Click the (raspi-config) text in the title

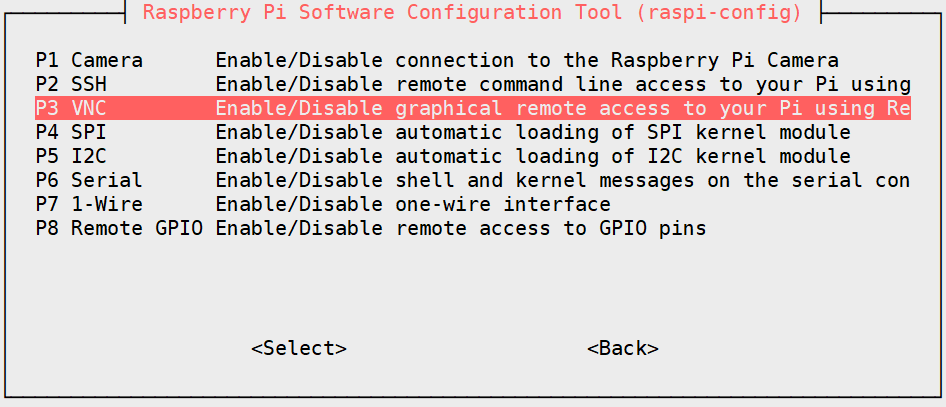pos(730,13)
